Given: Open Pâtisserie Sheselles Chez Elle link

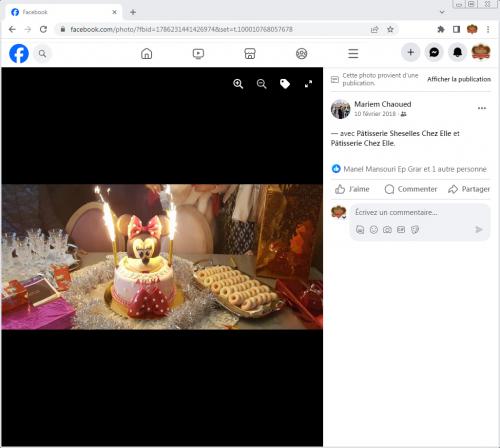Looking at the screenshot, I should coord(404,133).
